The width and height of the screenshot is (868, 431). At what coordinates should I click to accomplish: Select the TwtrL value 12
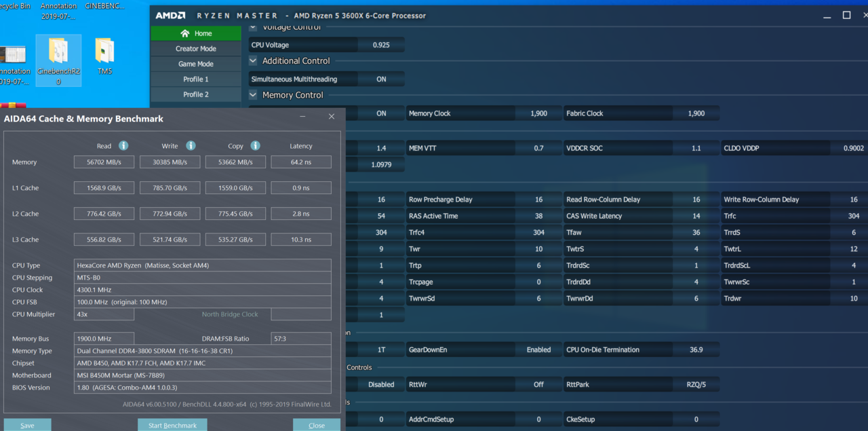(x=854, y=249)
